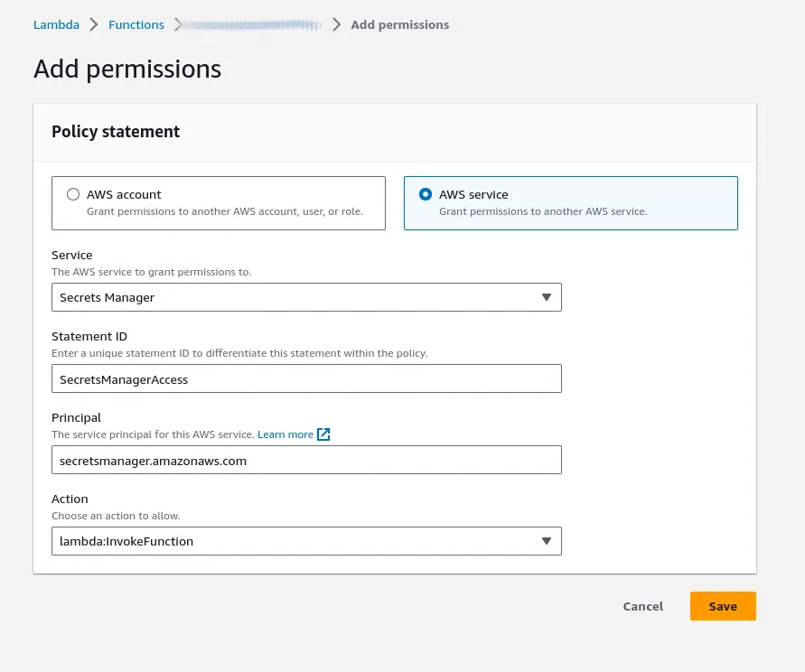
Task: Go to Functions in the breadcrumb
Action: pos(136,24)
